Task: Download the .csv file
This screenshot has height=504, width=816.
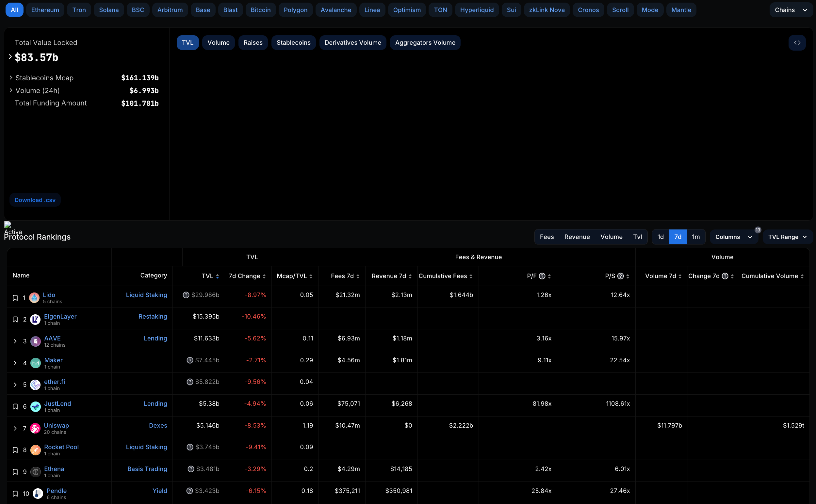Action: pyautogui.click(x=35, y=200)
